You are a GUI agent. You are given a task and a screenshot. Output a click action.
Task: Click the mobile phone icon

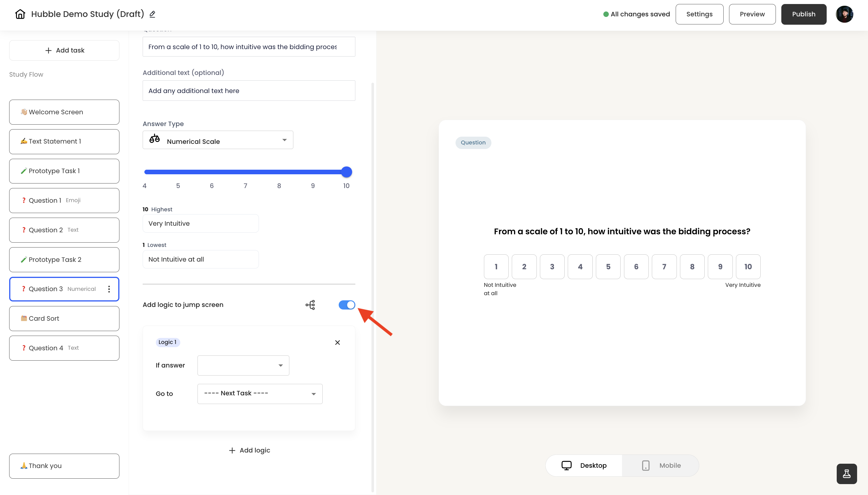[x=646, y=465]
